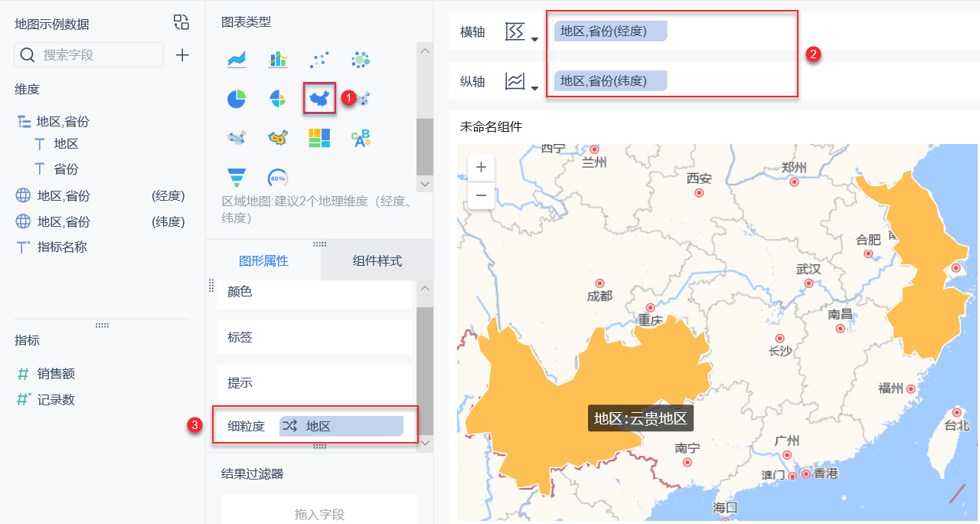Click the 地区,省份(经度) pill in 横轴
This screenshot has width=980, height=524.
tap(610, 31)
